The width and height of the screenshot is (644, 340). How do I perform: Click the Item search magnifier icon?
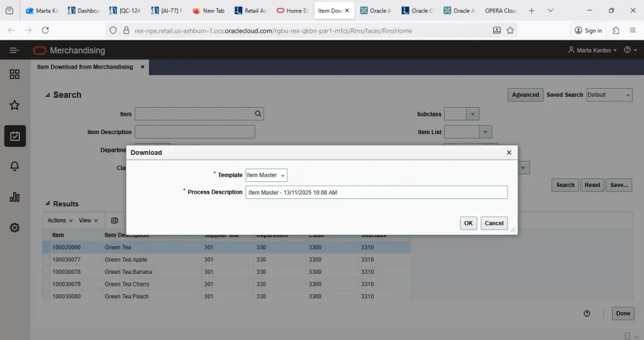pyautogui.click(x=258, y=114)
